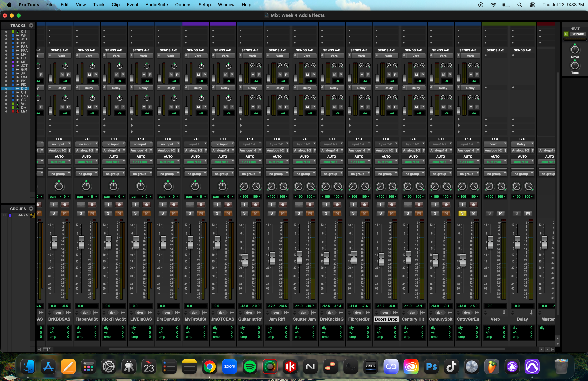Click send mute M on DrsOpnAdS Verb send

pos(171,75)
